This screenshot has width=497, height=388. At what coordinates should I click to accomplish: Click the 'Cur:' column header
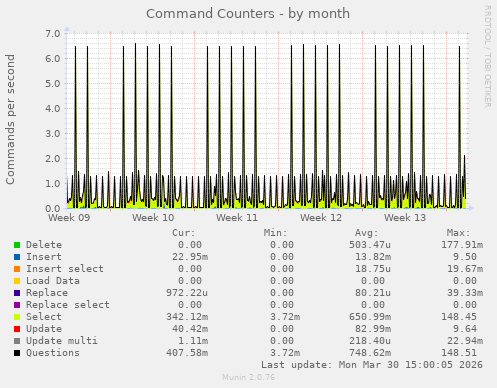click(184, 233)
